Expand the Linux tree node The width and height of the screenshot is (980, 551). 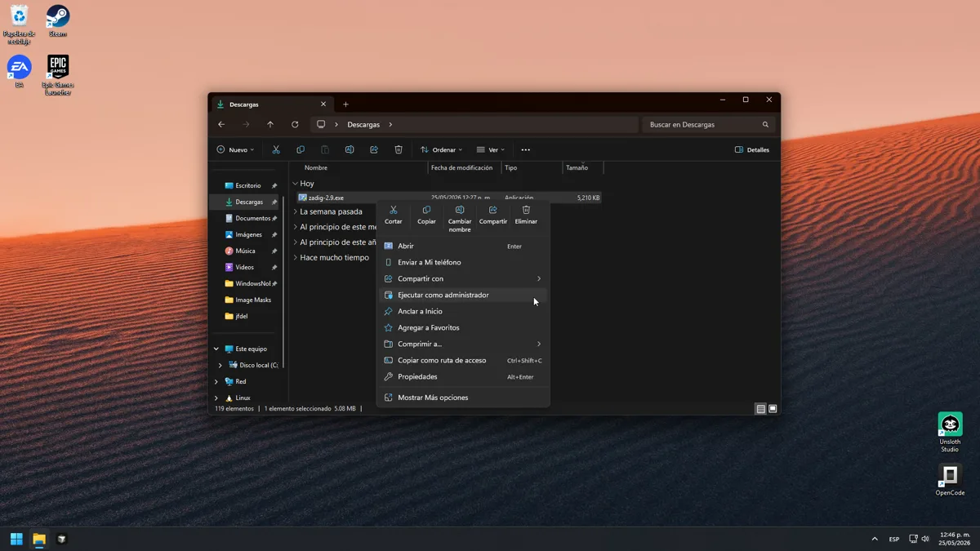pos(216,398)
